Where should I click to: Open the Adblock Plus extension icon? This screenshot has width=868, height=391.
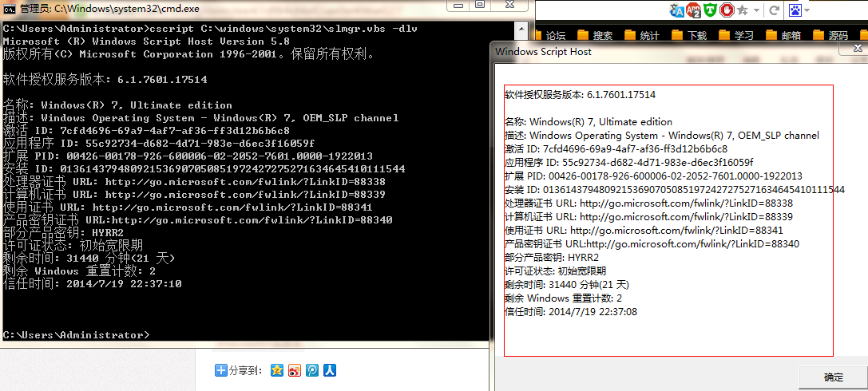coord(693,10)
